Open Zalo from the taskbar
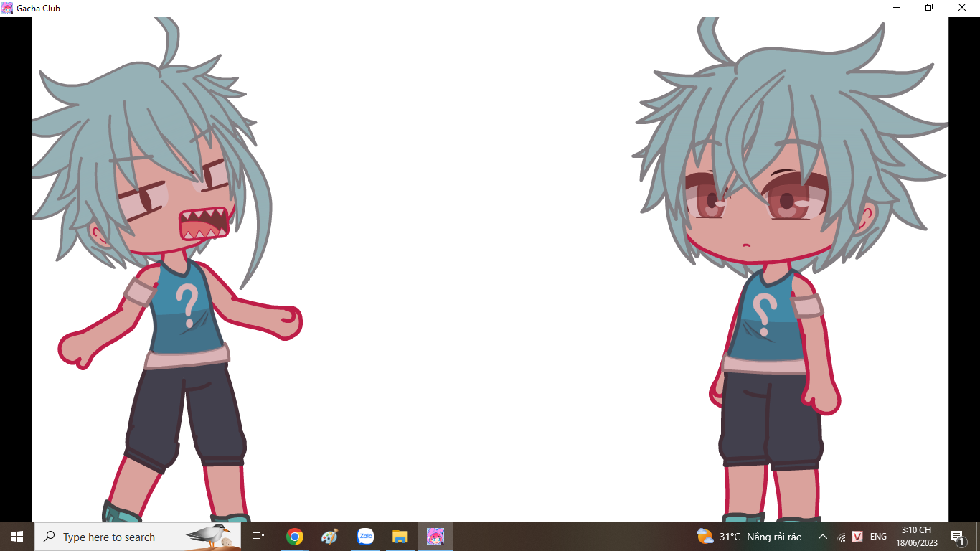Image resolution: width=980 pixels, height=551 pixels. [x=365, y=537]
